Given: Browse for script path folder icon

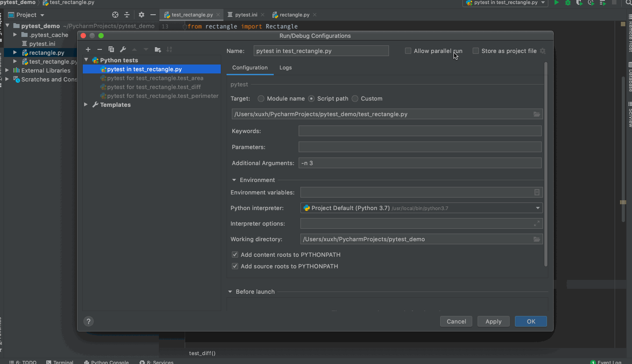Looking at the screenshot, I should point(537,114).
